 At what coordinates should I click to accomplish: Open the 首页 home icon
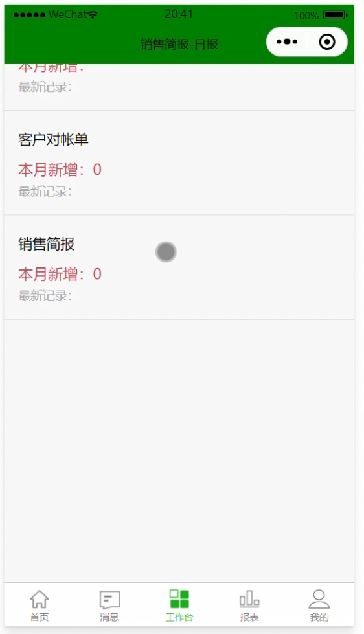[40, 599]
